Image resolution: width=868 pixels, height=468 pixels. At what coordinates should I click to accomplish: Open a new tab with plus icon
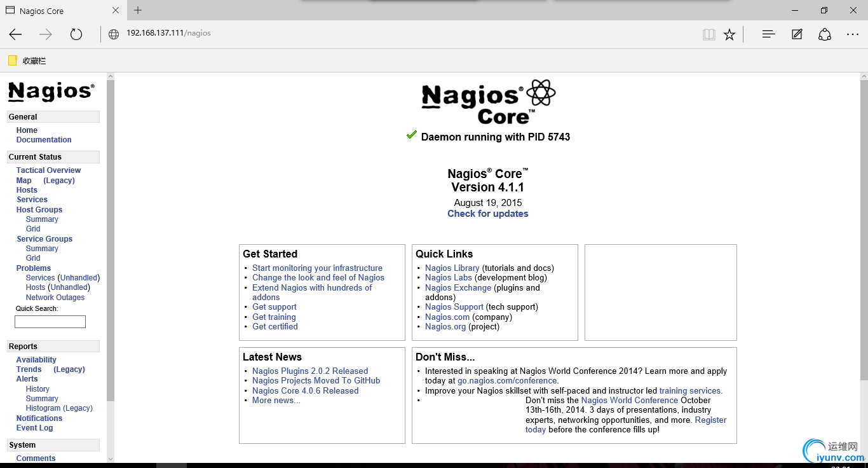[138, 10]
